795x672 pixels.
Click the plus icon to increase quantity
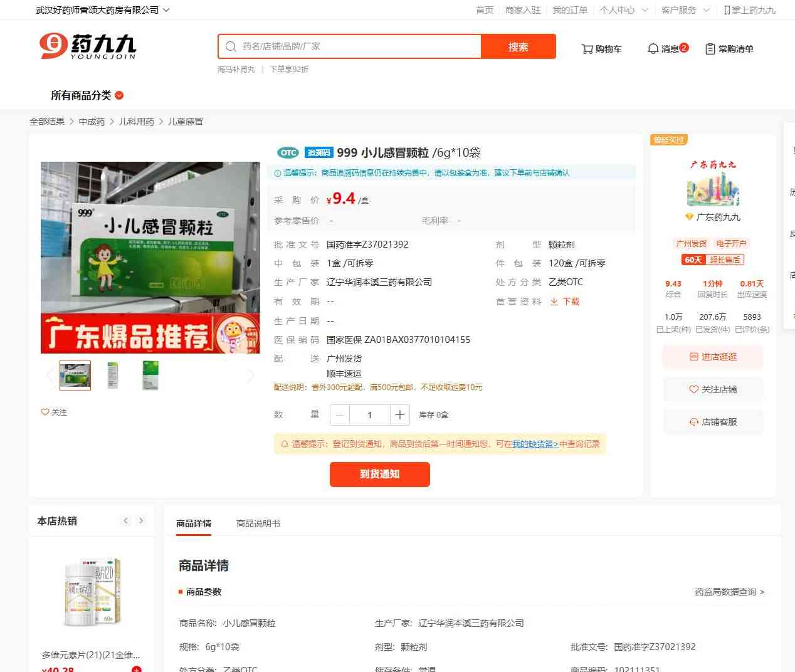tap(399, 415)
